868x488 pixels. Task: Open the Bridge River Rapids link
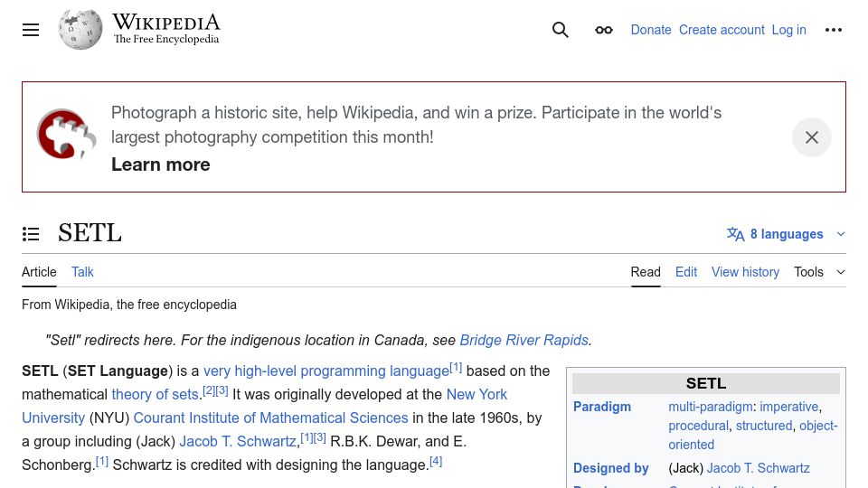524,340
